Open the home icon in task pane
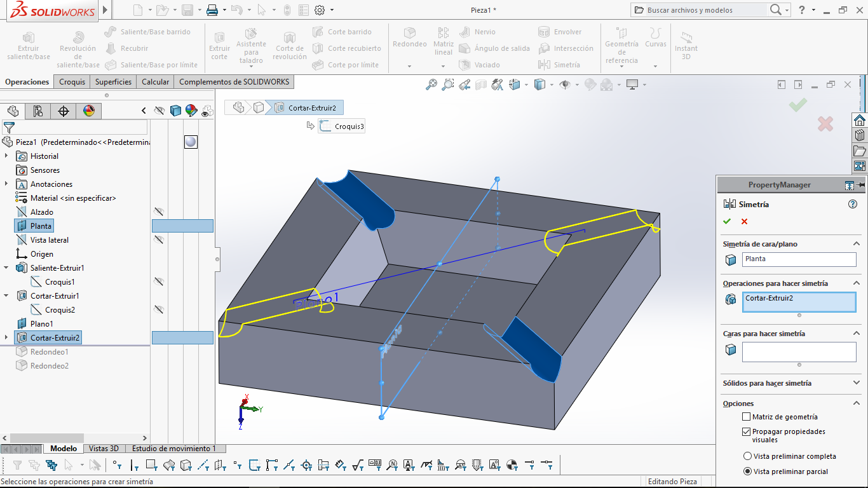The width and height of the screenshot is (868, 488). [x=860, y=120]
